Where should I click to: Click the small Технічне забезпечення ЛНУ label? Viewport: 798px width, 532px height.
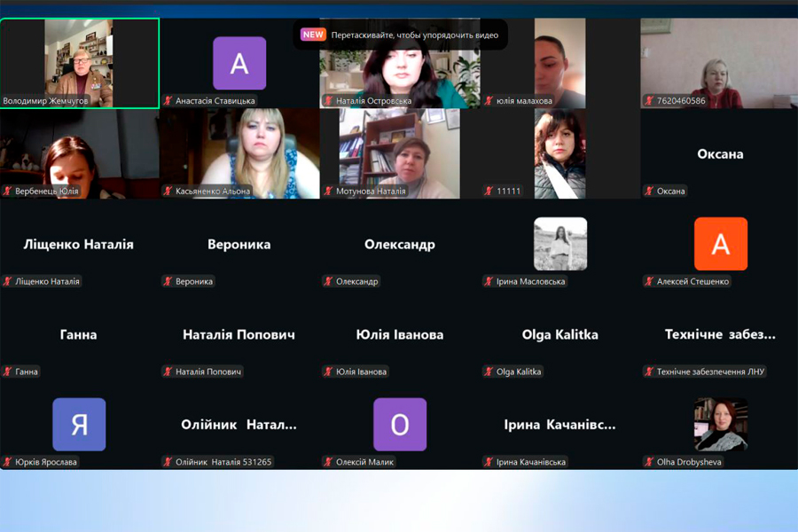pos(710,372)
